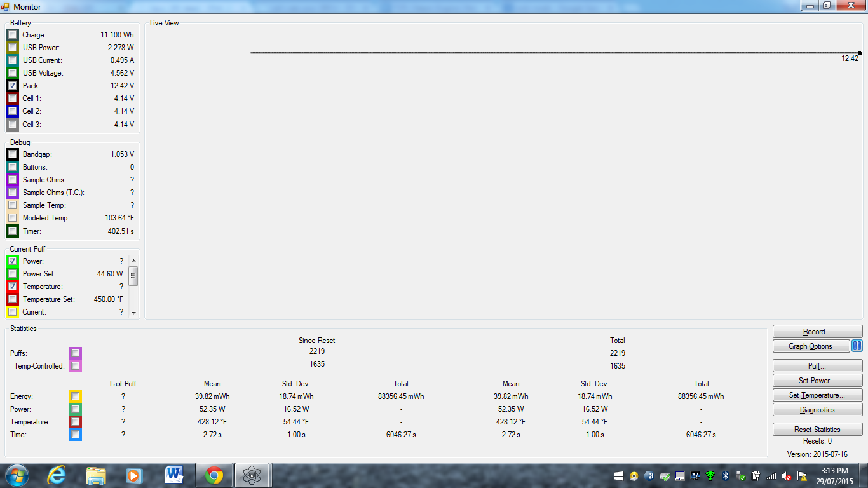This screenshot has height=488, width=868.
Task: Open Windows Explorer folder icon
Action: click(x=96, y=475)
